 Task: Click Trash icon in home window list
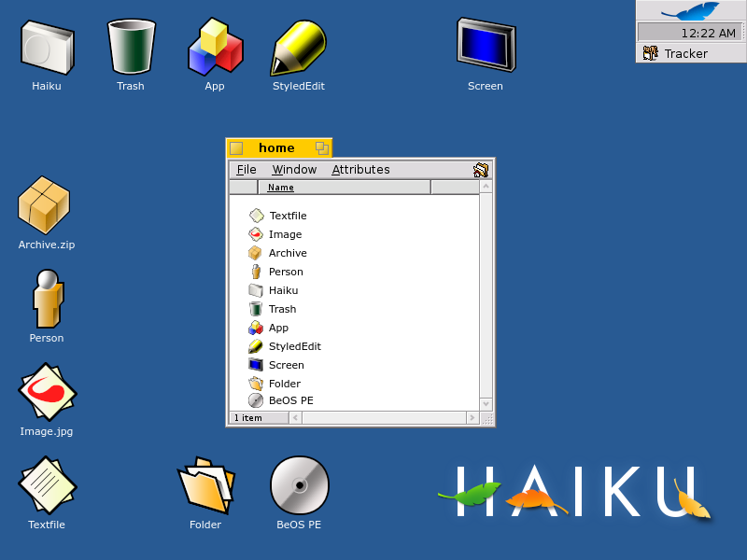tap(256, 309)
